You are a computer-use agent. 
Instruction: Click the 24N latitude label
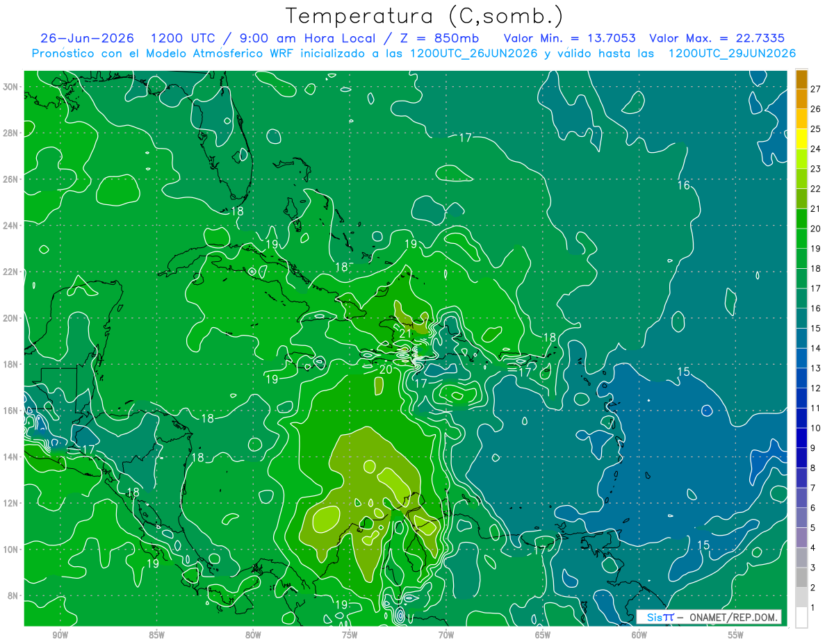12,225
